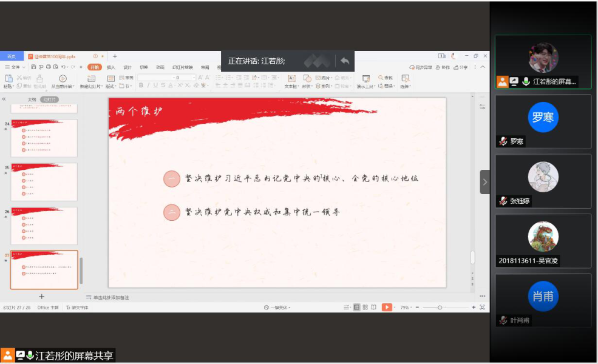Switch to Normal view in status bar

point(356,307)
